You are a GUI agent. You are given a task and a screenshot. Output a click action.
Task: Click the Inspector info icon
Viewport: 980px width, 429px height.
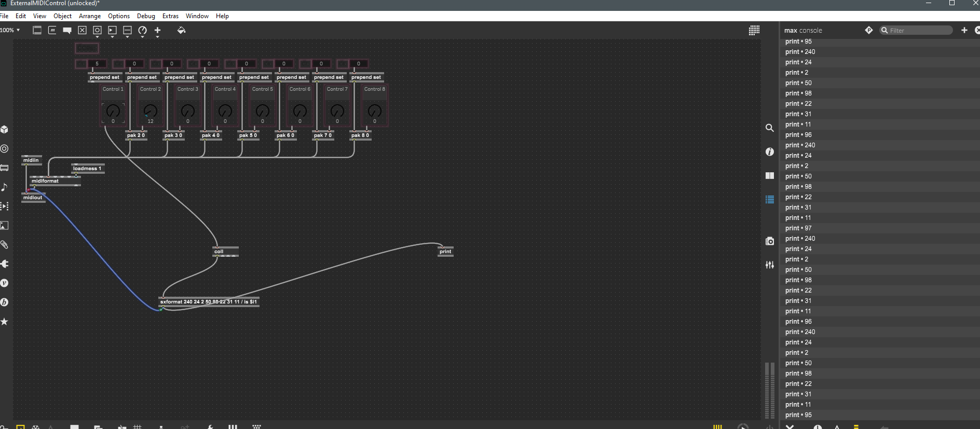tap(770, 151)
